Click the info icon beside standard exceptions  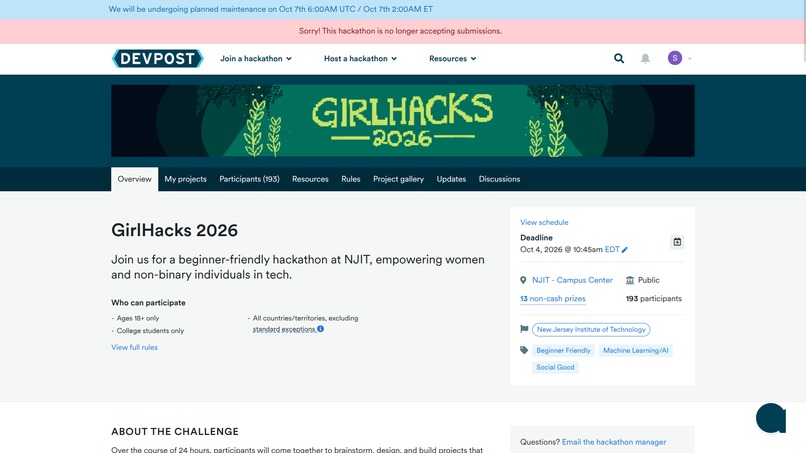[x=320, y=329]
